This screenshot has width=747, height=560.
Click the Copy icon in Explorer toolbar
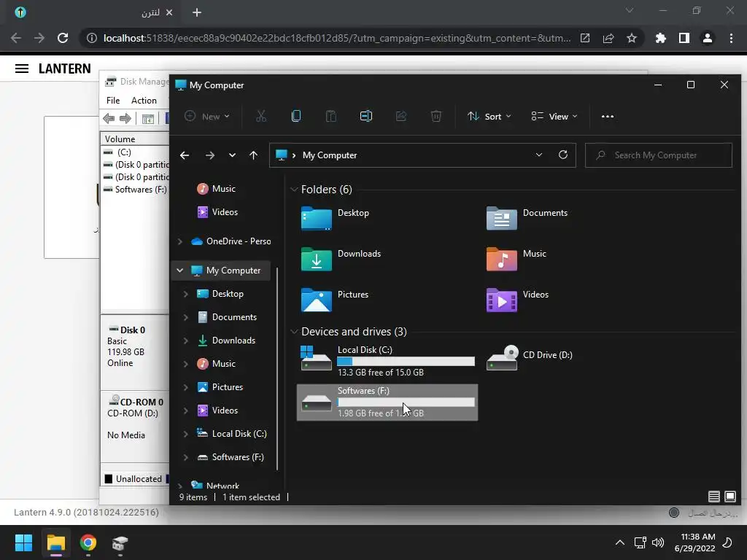(x=296, y=116)
